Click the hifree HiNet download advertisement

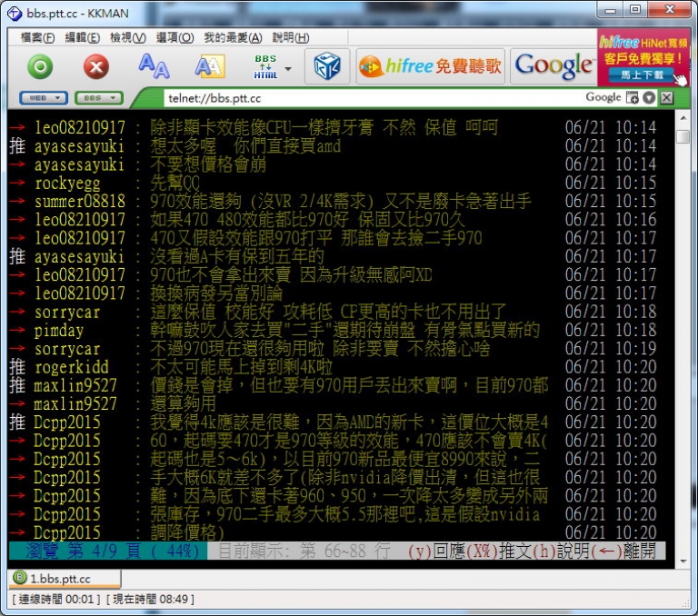643,58
